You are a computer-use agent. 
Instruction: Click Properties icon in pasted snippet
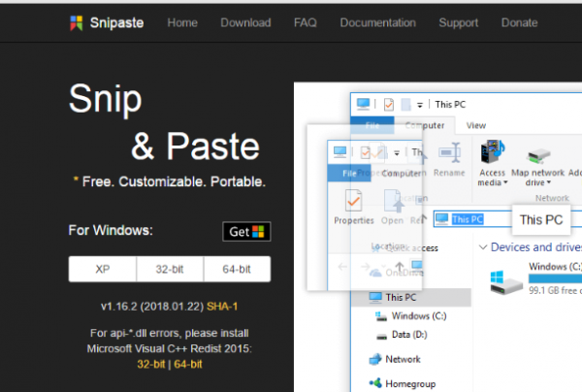pyautogui.click(x=353, y=201)
